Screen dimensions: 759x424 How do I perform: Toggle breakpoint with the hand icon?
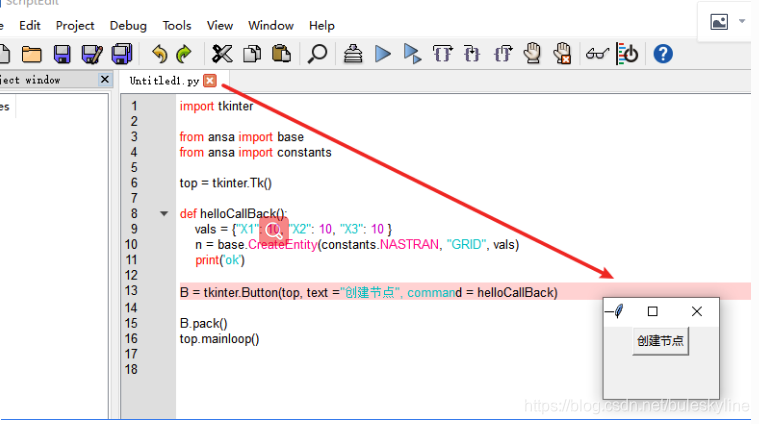tap(532, 53)
